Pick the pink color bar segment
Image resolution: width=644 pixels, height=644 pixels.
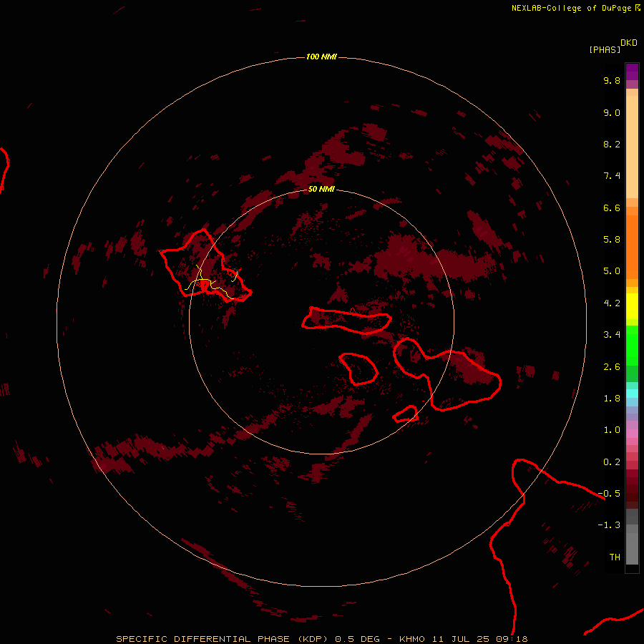pyautogui.click(x=632, y=434)
